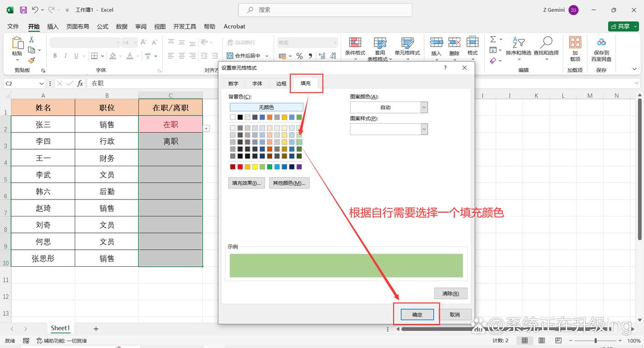Image resolution: width=644 pixels, height=348 pixels.
Task: Click the Wrap Text (自动换行) button
Action: (241, 42)
